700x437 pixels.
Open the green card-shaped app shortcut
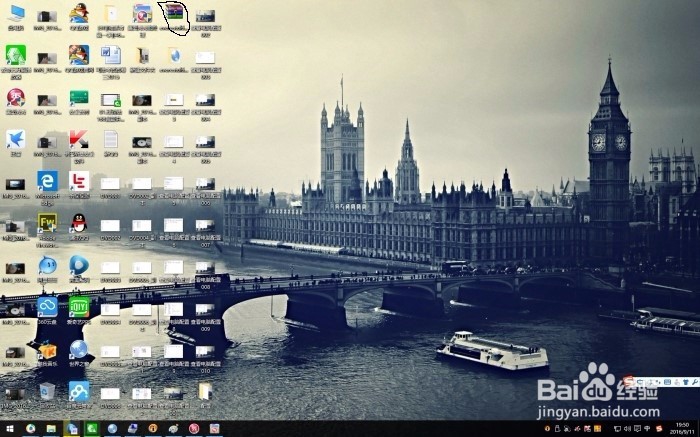(x=79, y=97)
